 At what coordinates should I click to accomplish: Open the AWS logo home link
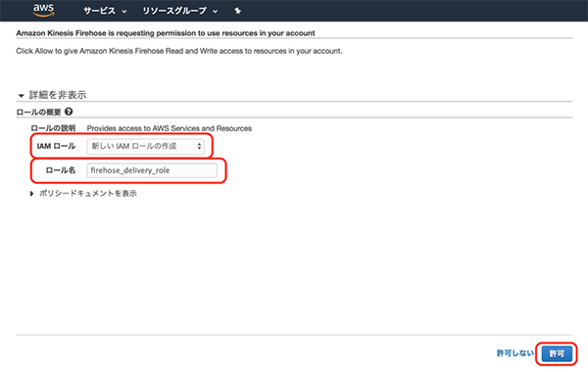[43, 11]
